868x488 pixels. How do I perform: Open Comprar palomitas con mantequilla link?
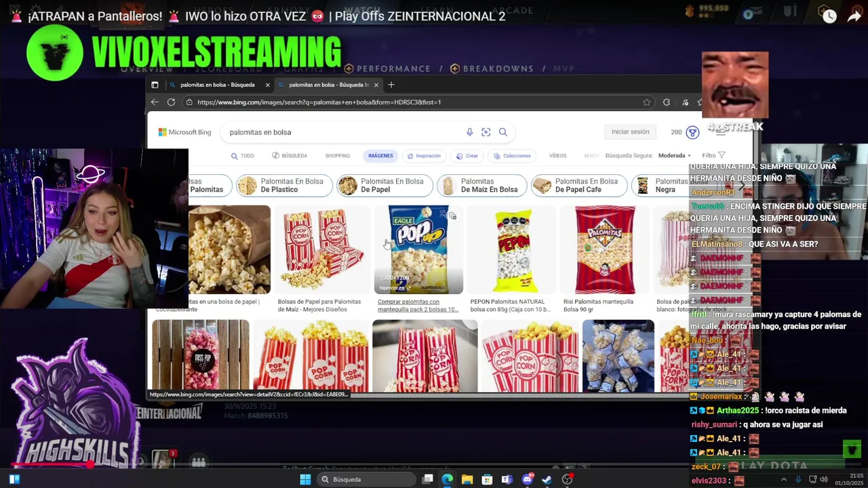(x=418, y=306)
